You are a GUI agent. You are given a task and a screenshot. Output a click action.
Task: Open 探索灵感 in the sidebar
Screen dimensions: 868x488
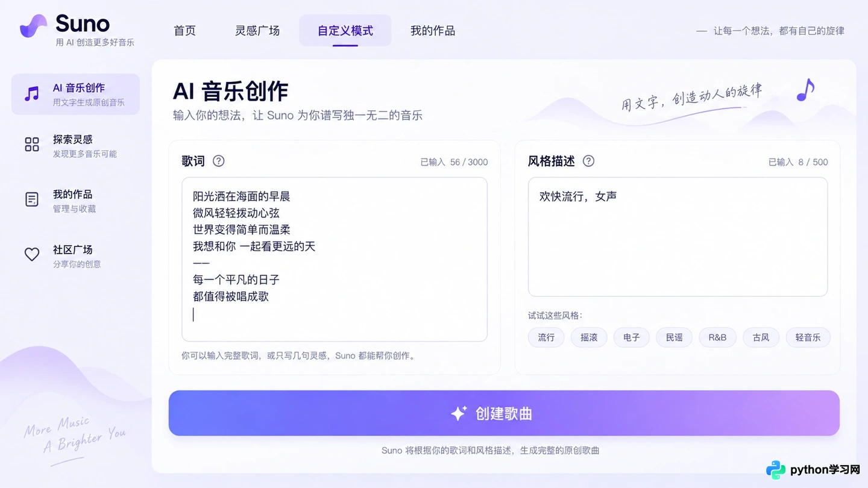[75, 145]
